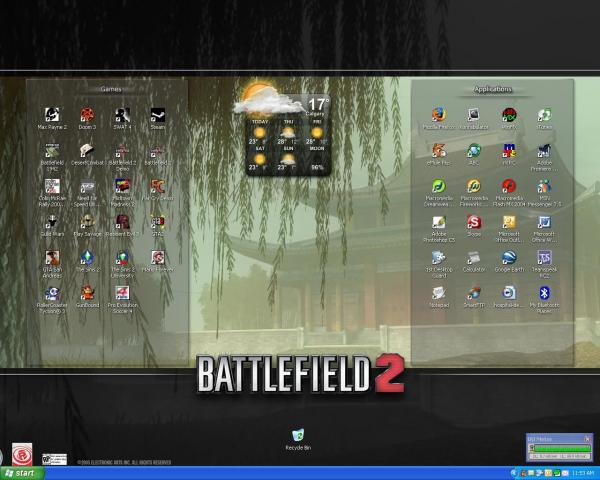Open the Macromedia Dreamweaver shortcut
The height and width of the screenshot is (480, 600).
tap(439, 186)
